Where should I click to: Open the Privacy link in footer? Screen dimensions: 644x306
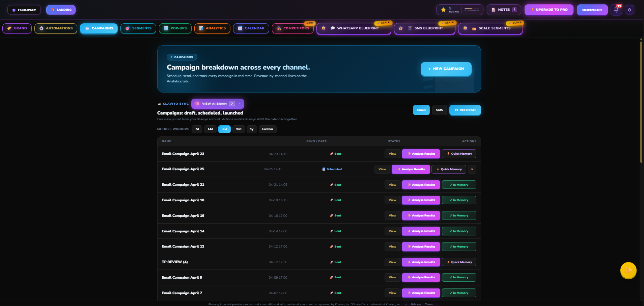point(416,304)
